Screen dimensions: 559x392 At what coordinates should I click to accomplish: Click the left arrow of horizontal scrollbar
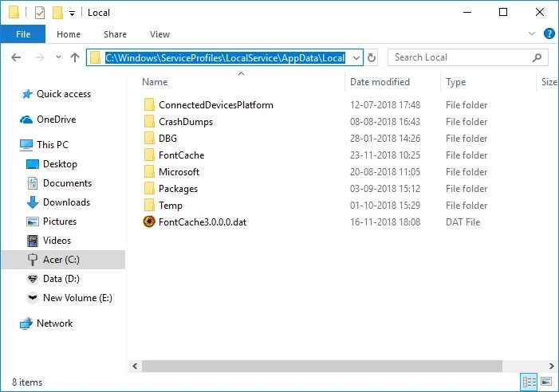[x=135, y=366]
